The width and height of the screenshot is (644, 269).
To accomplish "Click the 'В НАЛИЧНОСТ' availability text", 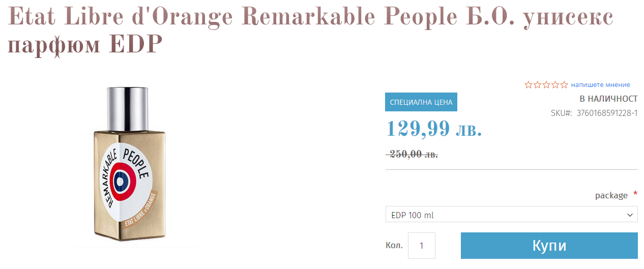I will coord(608,99).
